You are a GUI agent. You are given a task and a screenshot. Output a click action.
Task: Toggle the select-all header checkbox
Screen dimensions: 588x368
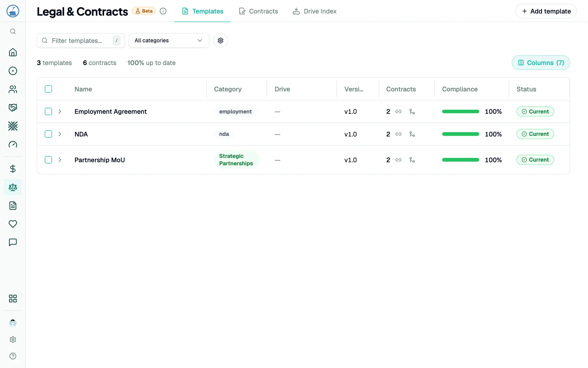(x=48, y=89)
